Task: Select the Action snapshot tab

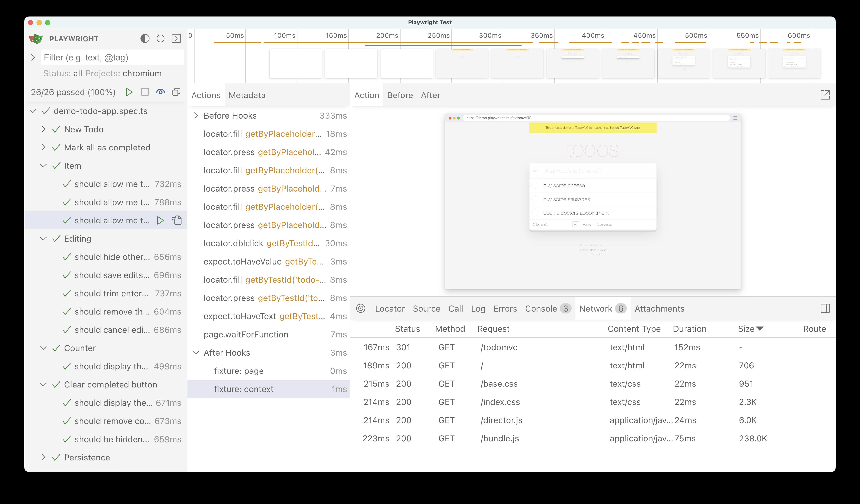Action: (366, 95)
